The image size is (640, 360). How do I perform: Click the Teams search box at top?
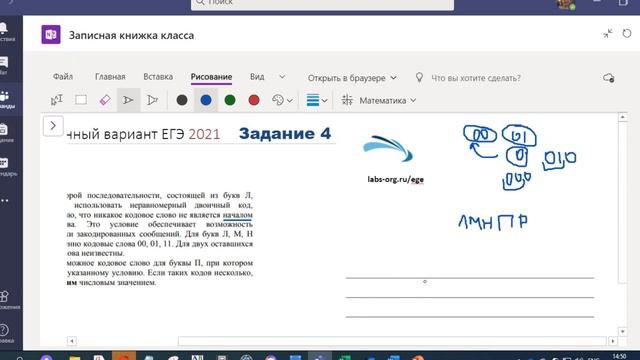322,4
